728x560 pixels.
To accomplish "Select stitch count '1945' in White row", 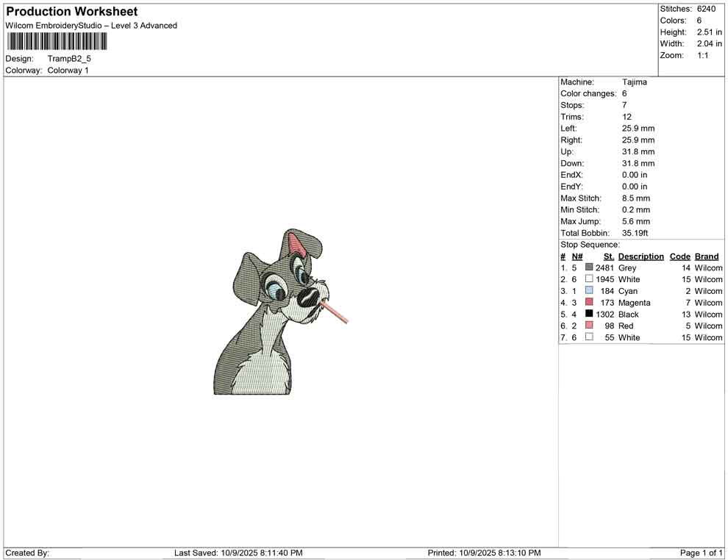I will coord(604,279).
